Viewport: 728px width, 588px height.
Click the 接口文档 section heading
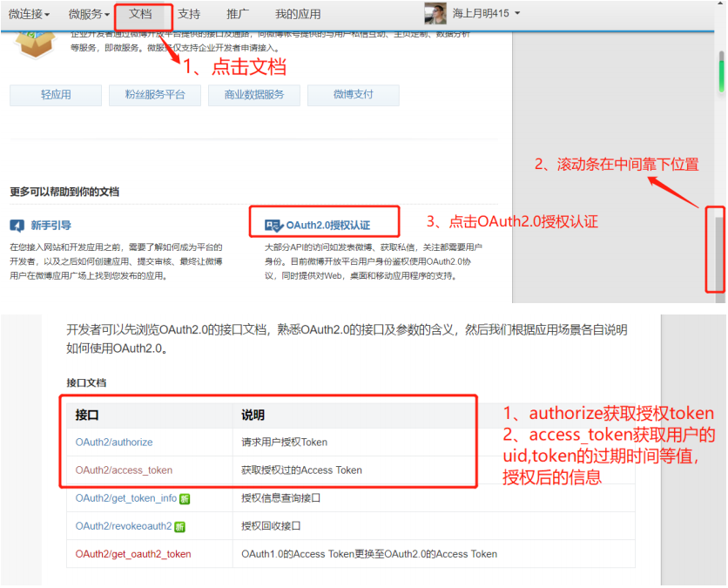86,383
